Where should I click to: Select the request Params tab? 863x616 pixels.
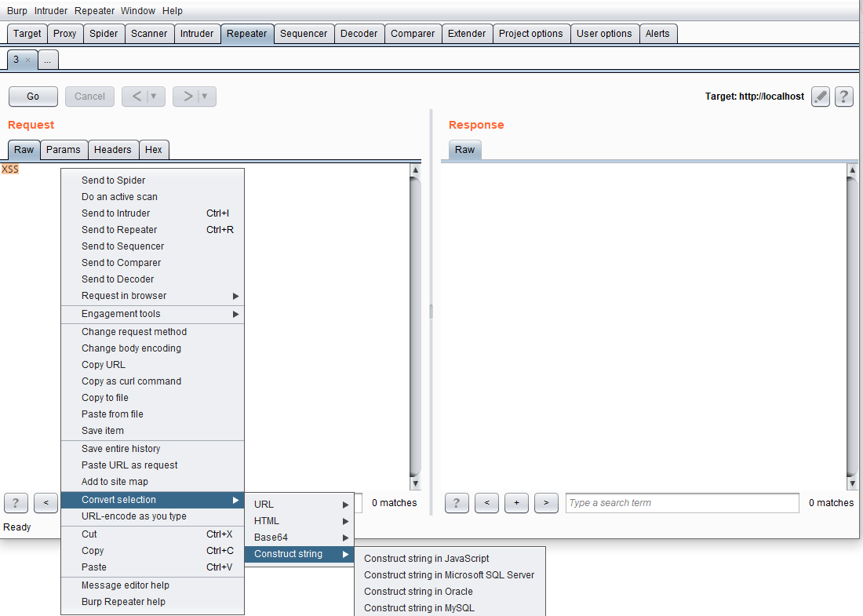64,150
